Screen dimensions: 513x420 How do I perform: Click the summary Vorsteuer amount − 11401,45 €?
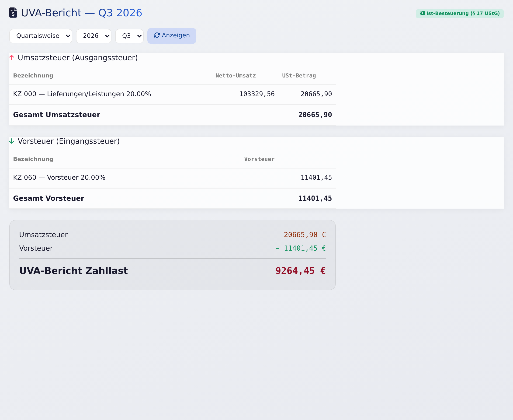click(301, 248)
